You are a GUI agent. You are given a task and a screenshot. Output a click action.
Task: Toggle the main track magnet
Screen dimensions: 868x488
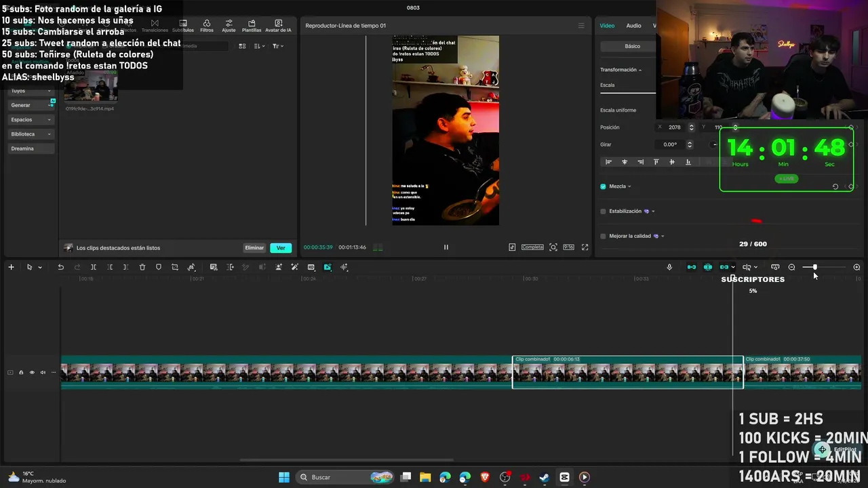point(692,267)
